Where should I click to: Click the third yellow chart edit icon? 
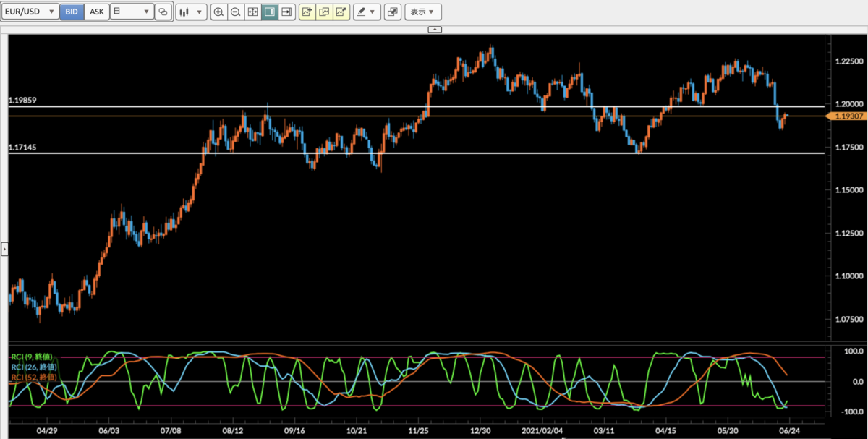point(341,12)
